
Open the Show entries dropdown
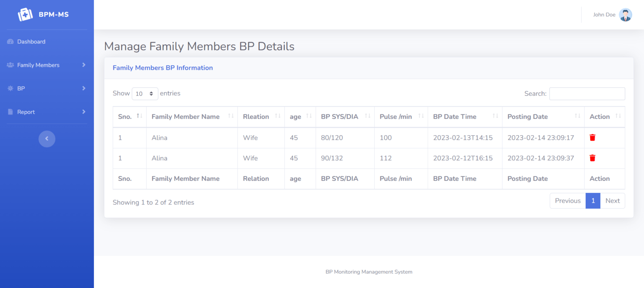pos(145,93)
